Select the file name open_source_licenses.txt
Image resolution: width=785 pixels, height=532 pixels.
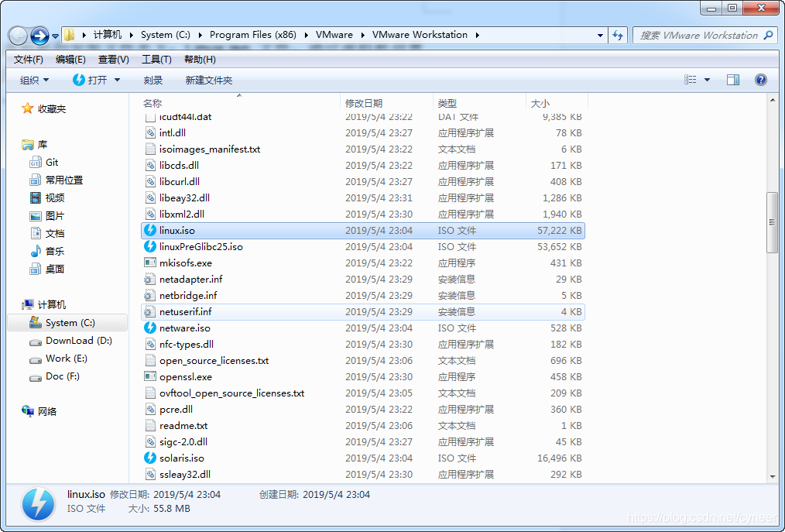pos(214,361)
